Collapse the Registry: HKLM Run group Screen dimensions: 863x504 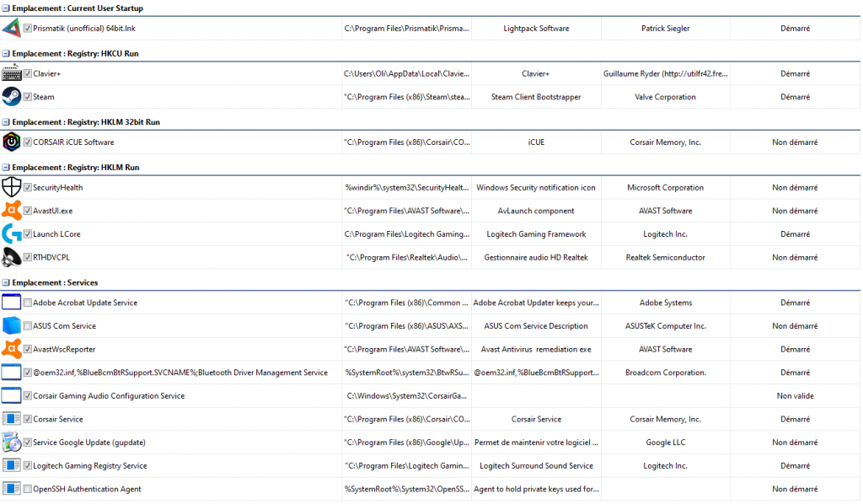pyautogui.click(x=6, y=167)
